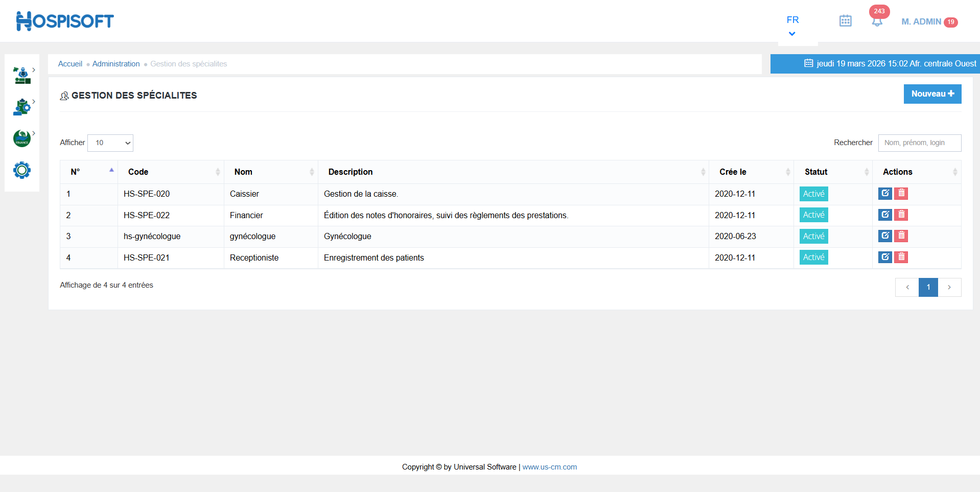Open the Finance sidebar module icon

tap(22, 138)
